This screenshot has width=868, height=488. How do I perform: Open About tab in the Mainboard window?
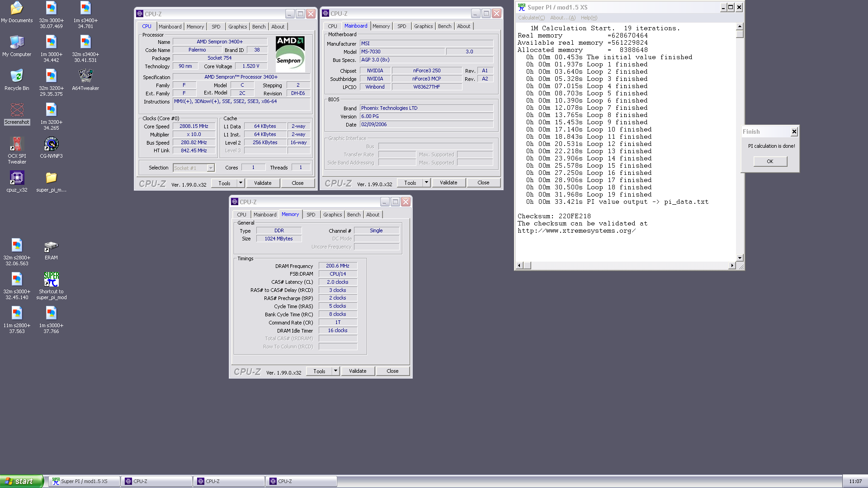[x=463, y=26]
